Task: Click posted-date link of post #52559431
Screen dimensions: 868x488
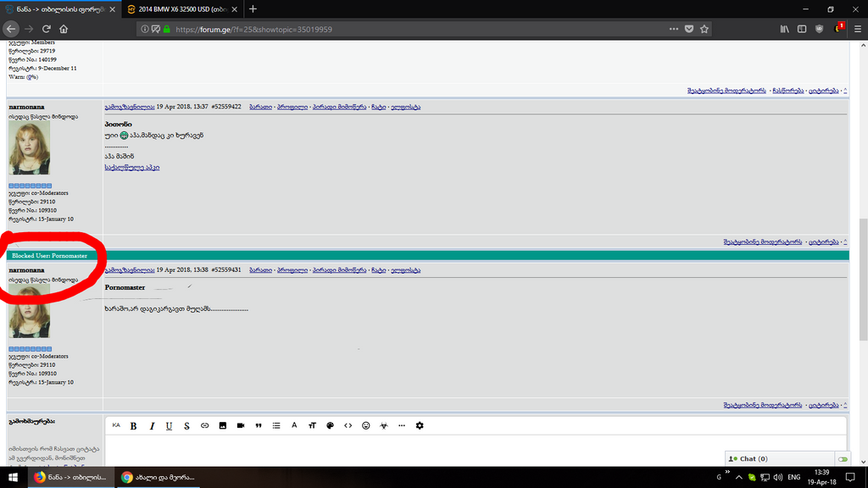Action: pos(130,270)
